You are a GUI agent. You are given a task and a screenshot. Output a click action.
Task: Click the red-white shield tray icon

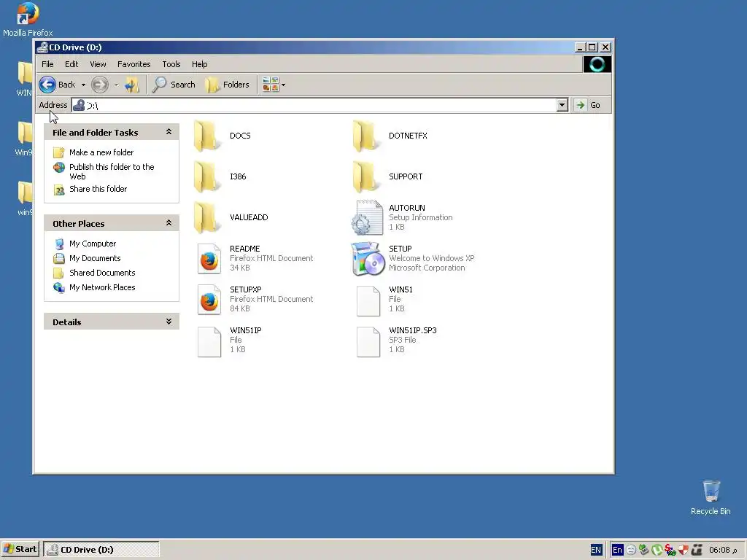pyautogui.click(x=683, y=550)
